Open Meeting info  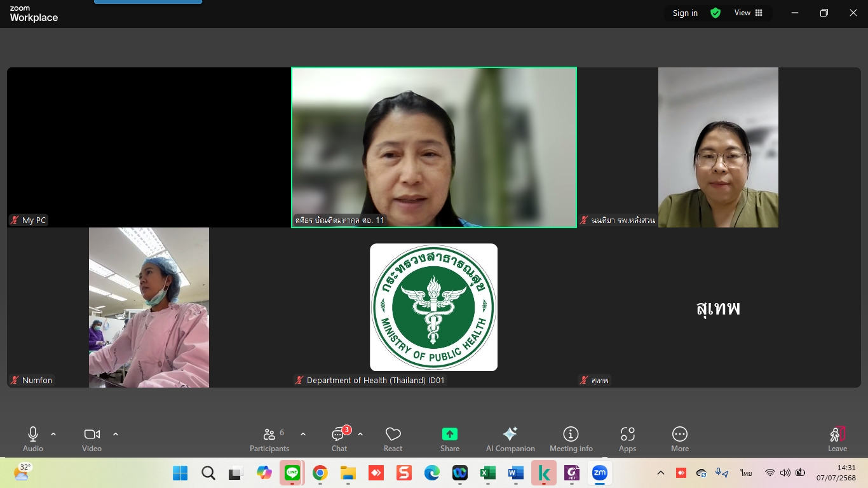point(571,439)
